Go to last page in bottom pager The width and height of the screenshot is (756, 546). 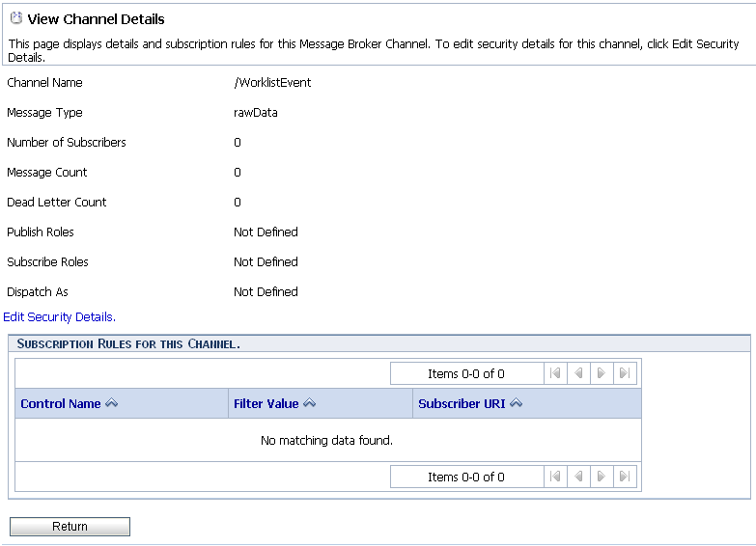tap(625, 477)
